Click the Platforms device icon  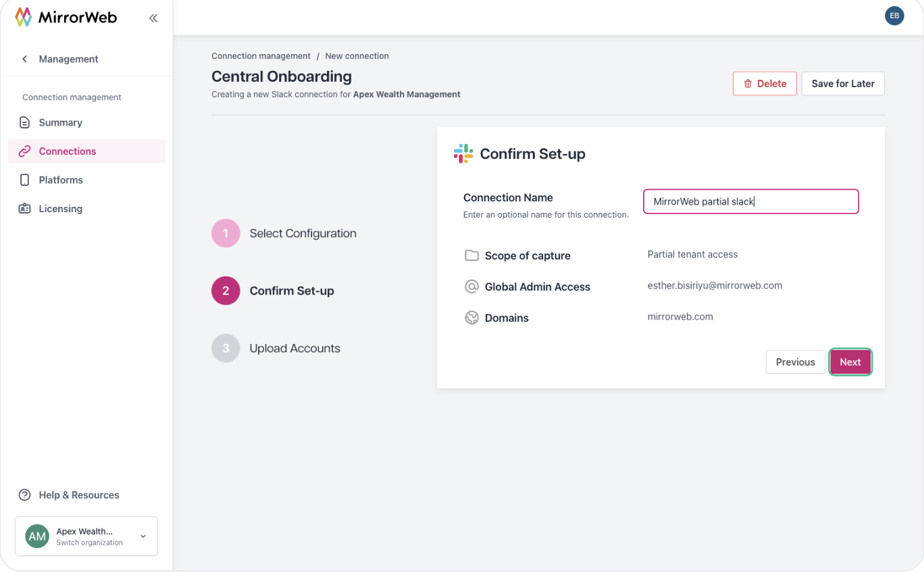(x=25, y=180)
